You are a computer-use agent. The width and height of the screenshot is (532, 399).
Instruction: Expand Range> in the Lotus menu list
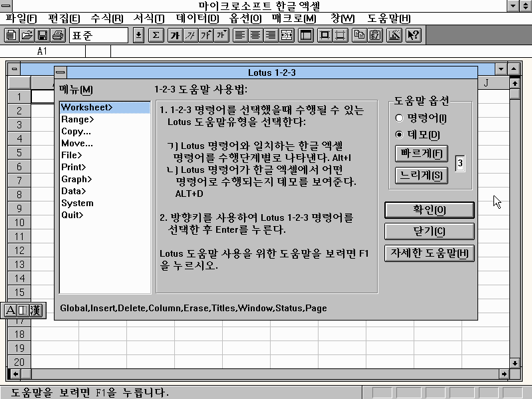pos(105,120)
